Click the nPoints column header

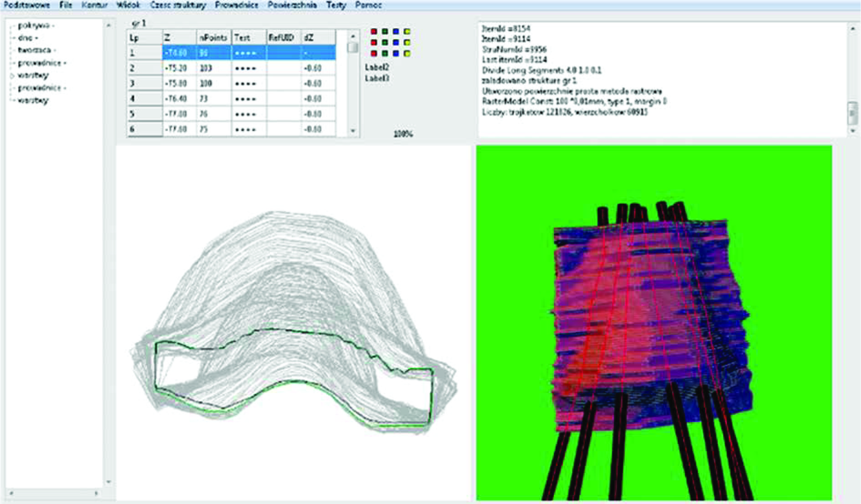214,38
